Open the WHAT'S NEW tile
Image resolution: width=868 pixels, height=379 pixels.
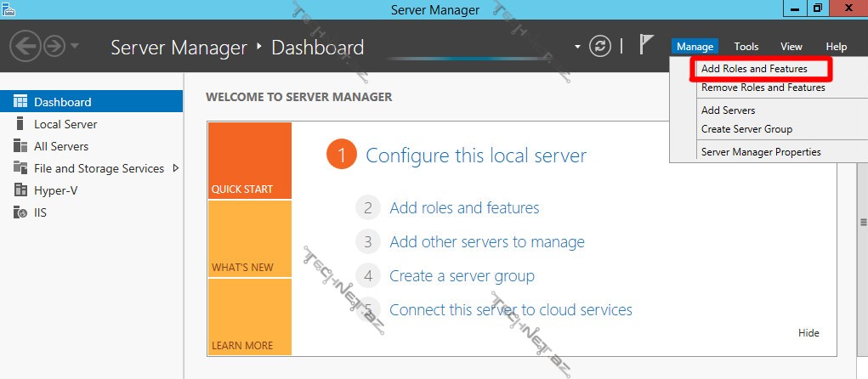(x=249, y=239)
